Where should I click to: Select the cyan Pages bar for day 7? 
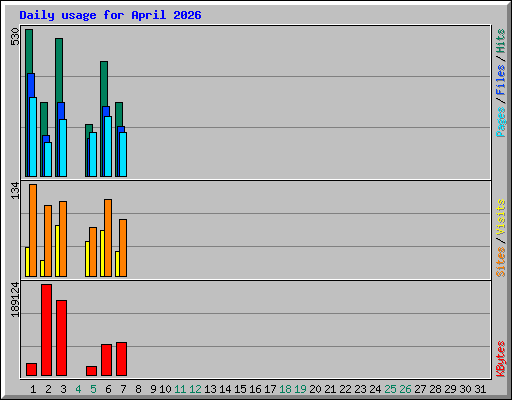pos(123,154)
